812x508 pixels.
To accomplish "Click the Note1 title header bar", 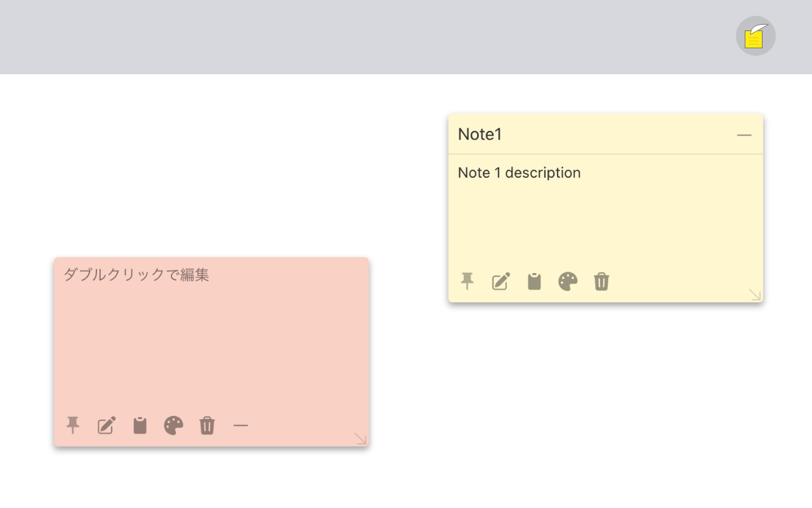I will click(x=609, y=135).
